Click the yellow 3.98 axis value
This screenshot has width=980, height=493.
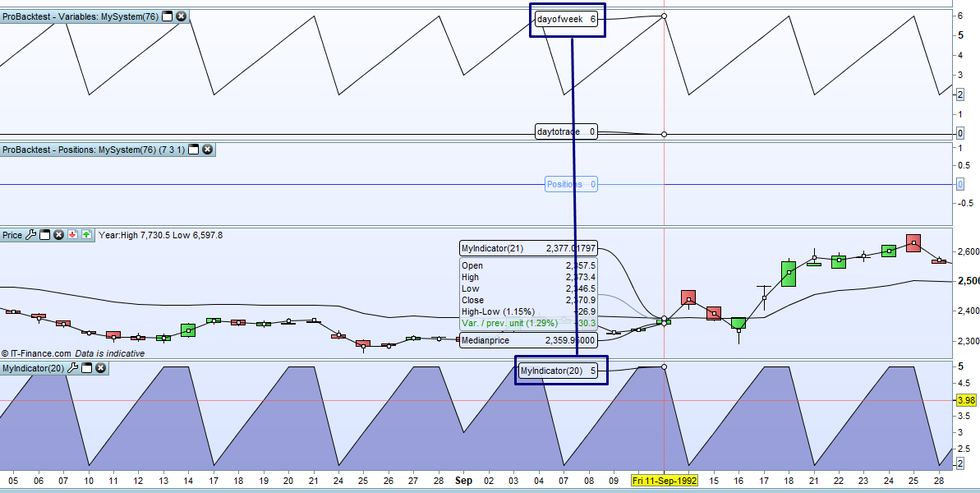pyautogui.click(x=966, y=400)
